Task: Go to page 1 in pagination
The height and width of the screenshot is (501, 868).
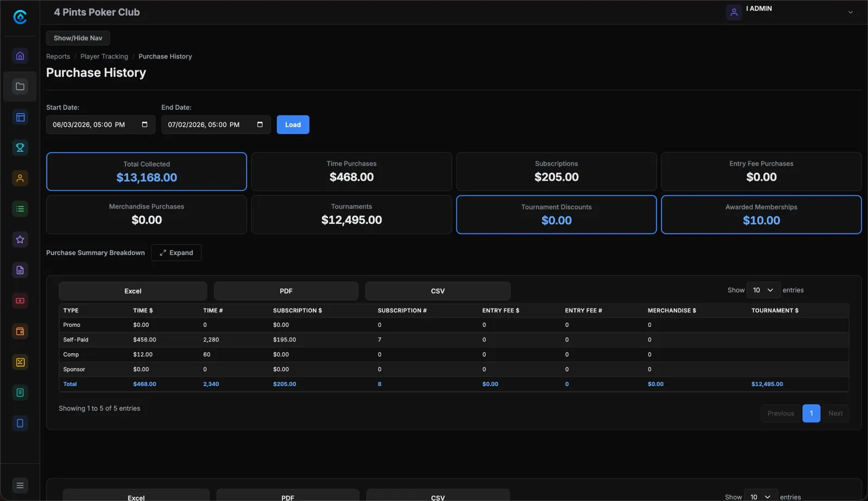Action: tap(812, 413)
